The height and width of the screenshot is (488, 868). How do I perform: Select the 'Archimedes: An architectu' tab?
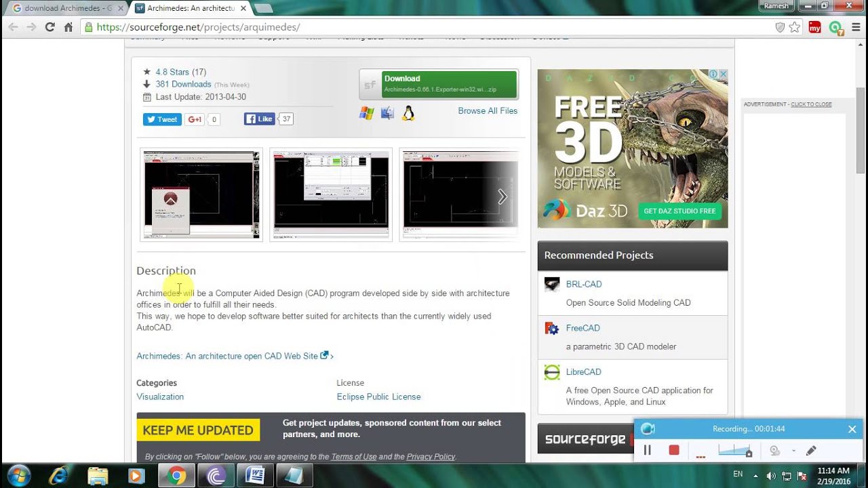point(191,8)
